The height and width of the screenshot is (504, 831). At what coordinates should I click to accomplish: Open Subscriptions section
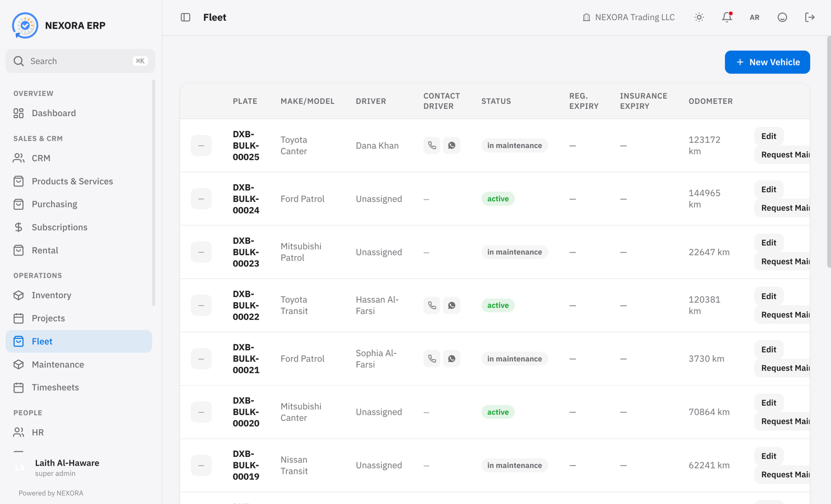[x=79, y=227]
